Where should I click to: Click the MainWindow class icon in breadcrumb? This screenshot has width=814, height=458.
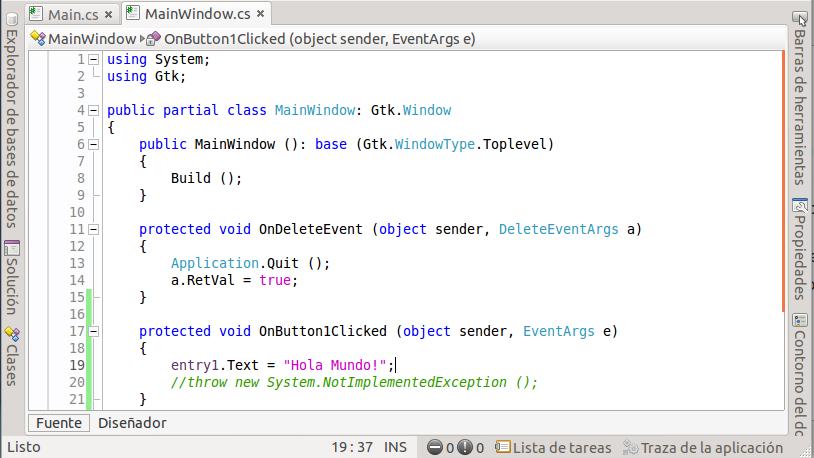[x=38, y=38]
